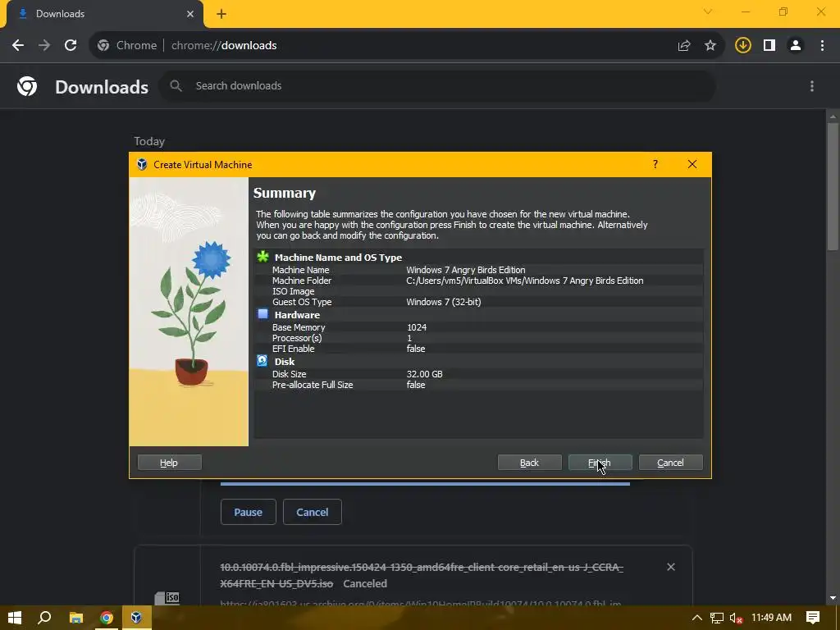Open the Chrome profile menu
840x630 pixels.
pos(796,46)
